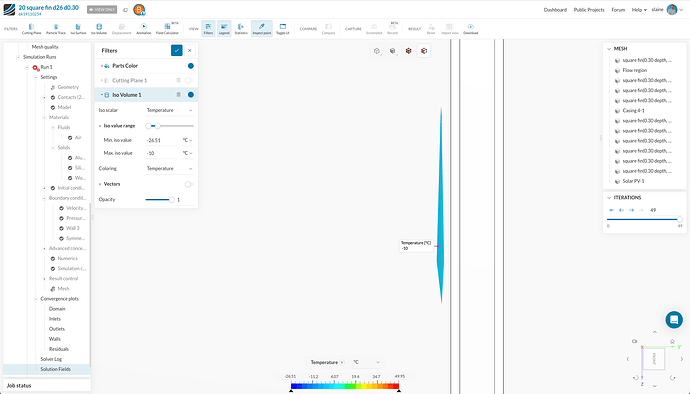Select Mesh quality in the tree

[x=45, y=47]
